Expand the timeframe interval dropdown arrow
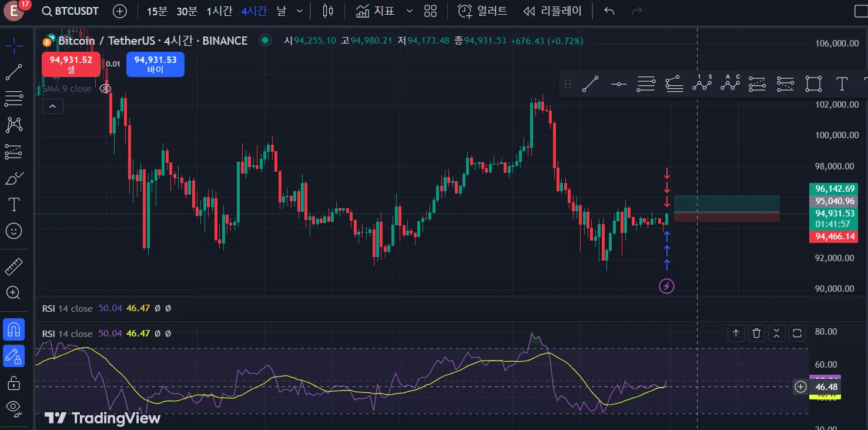868x430 pixels. 300,11
